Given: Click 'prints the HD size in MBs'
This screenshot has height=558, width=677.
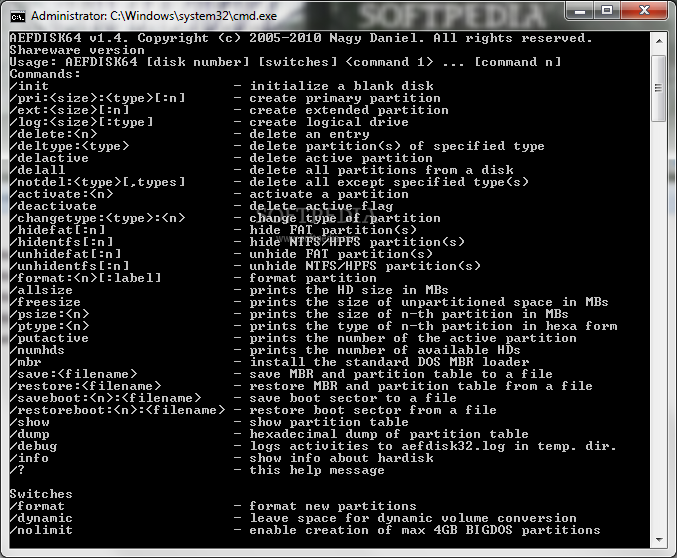Looking at the screenshot, I should click(x=349, y=290).
